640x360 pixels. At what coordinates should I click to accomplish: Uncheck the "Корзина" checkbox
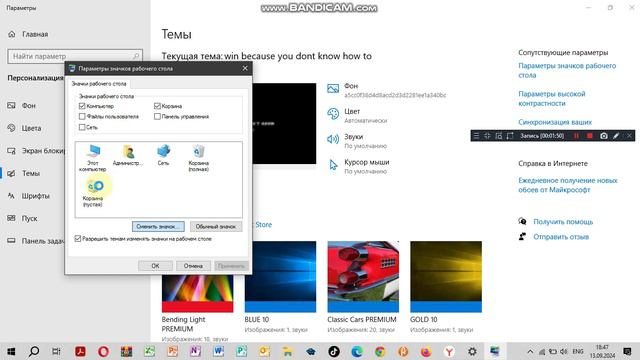point(157,106)
